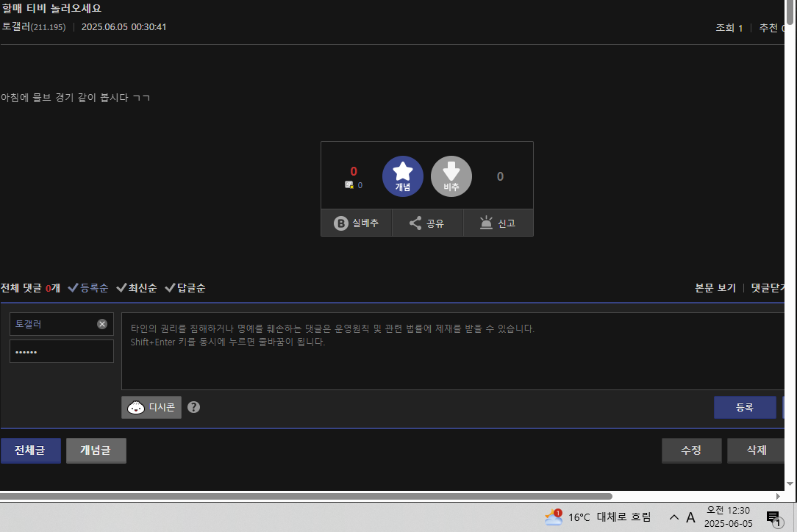Open the 공유 share option
Screen dimensions: 797x532
point(427,223)
